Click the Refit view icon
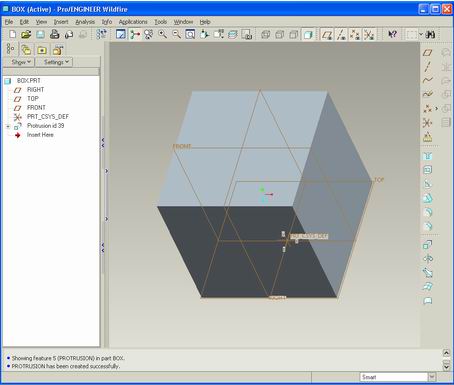 (190, 34)
